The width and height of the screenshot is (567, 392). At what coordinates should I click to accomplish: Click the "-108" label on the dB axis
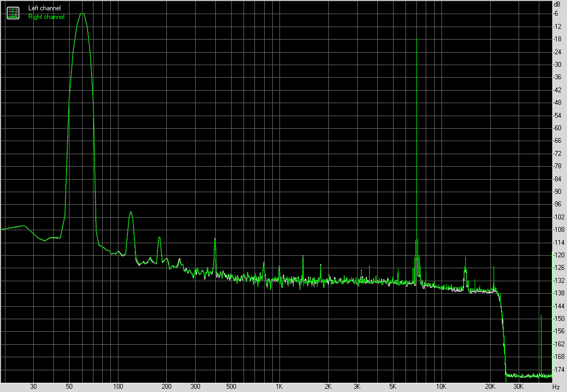click(x=559, y=230)
